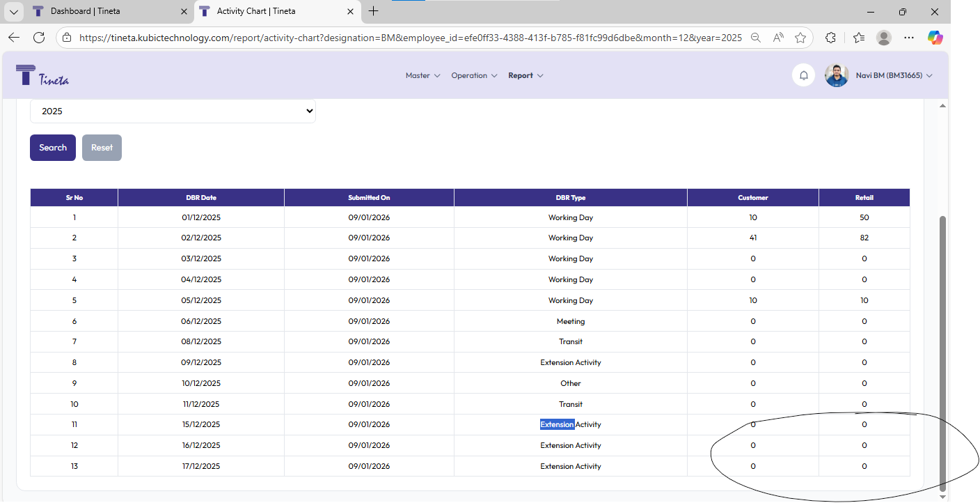Click the 10/12/2025 date cell
980x503 pixels.
tap(201, 383)
